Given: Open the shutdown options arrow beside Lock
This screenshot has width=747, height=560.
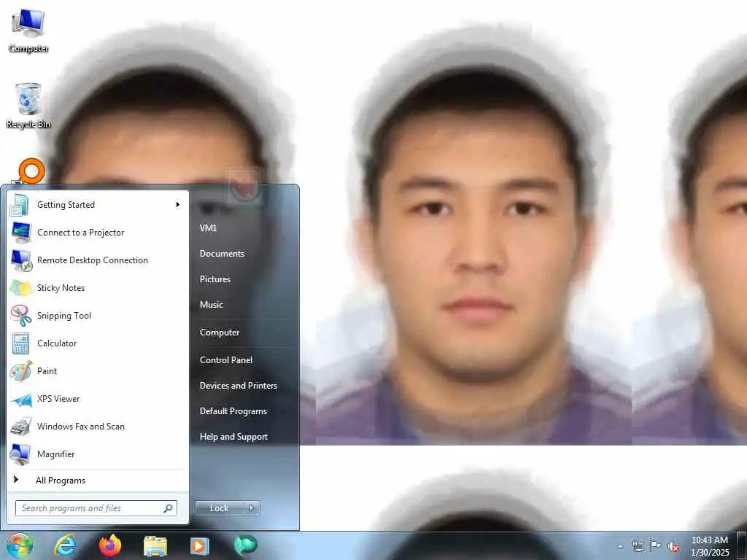Looking at the screenshot, I should 252,508.
